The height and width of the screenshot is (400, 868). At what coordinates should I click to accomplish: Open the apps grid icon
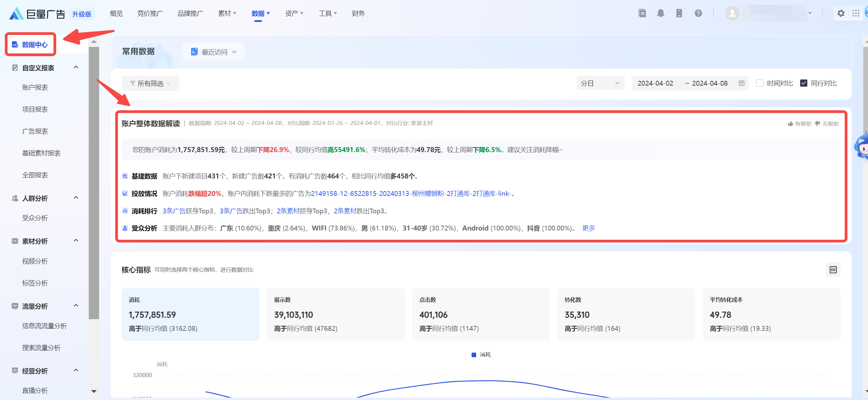856,13
